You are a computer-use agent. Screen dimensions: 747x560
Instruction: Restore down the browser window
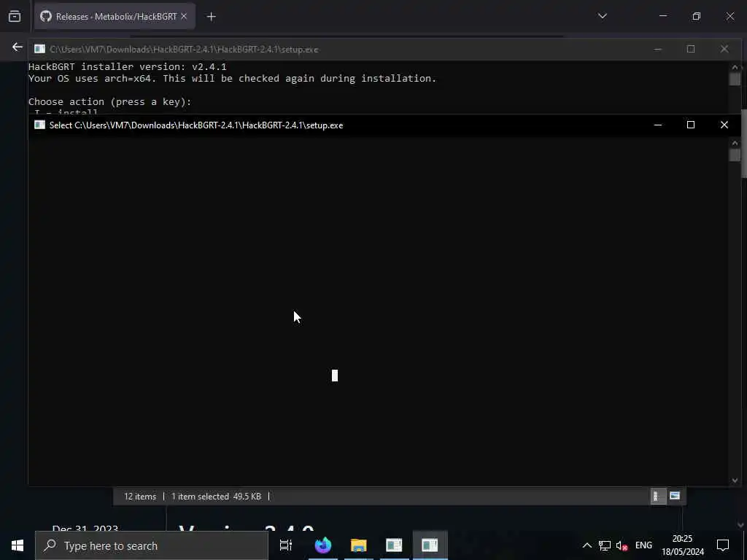pos(697,16)
